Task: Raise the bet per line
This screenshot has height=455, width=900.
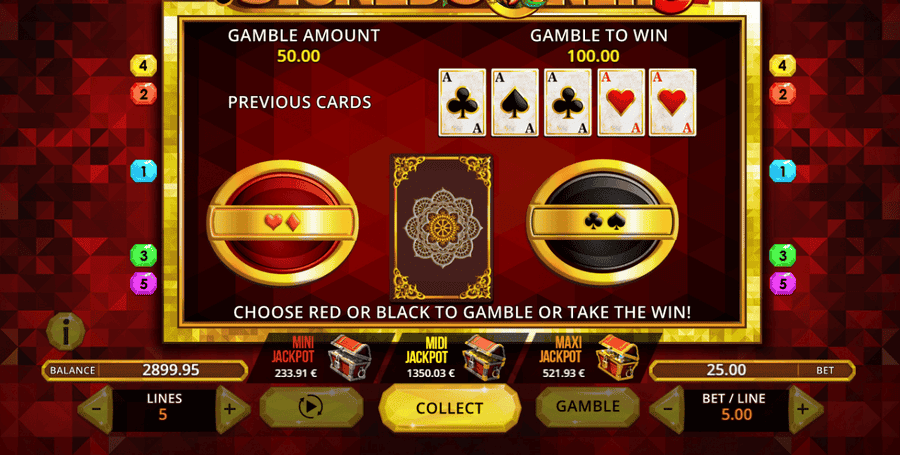Action: pyautogui.click(x=804, y=410)
